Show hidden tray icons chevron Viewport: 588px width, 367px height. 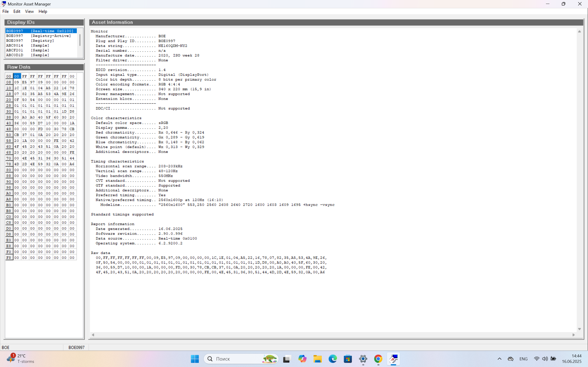tap(499, 359)
